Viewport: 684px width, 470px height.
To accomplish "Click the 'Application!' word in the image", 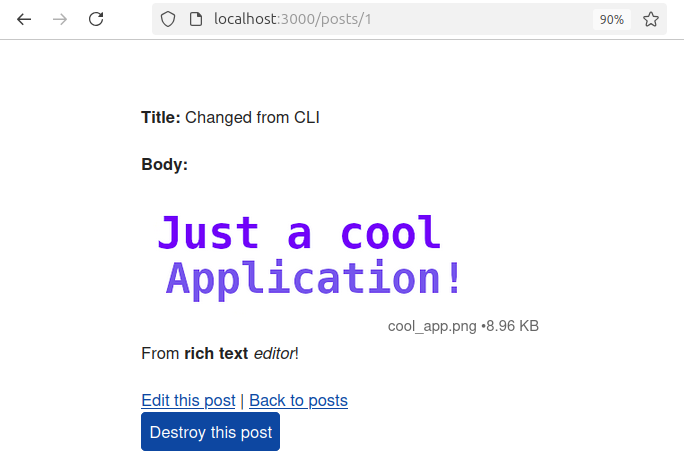I will tap(313, 278).
